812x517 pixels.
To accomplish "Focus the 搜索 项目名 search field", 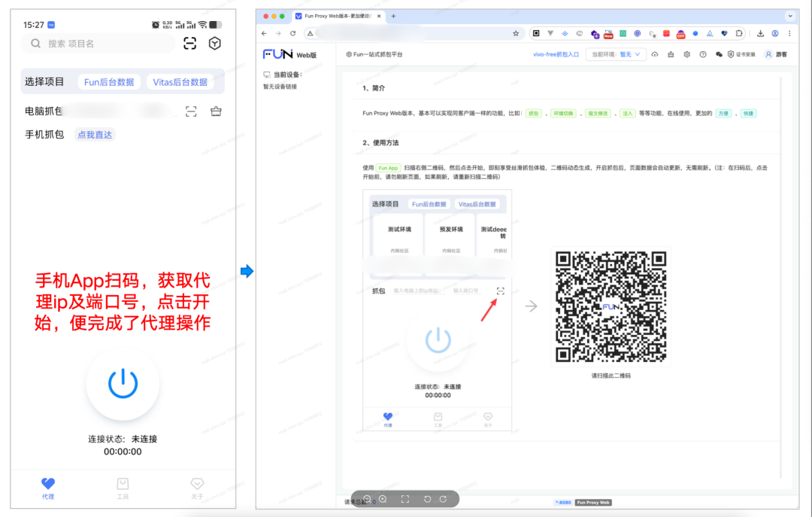I will 98,44.
